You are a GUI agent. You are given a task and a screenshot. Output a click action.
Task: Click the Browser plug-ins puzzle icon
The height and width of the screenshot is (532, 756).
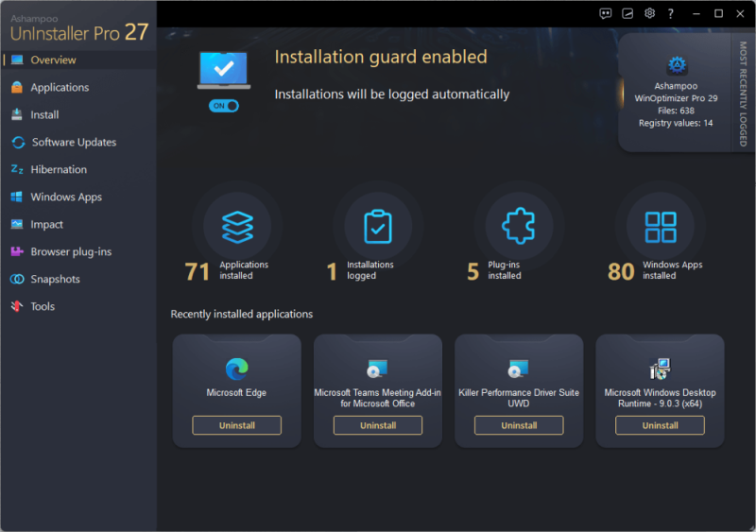pos(17,251)
